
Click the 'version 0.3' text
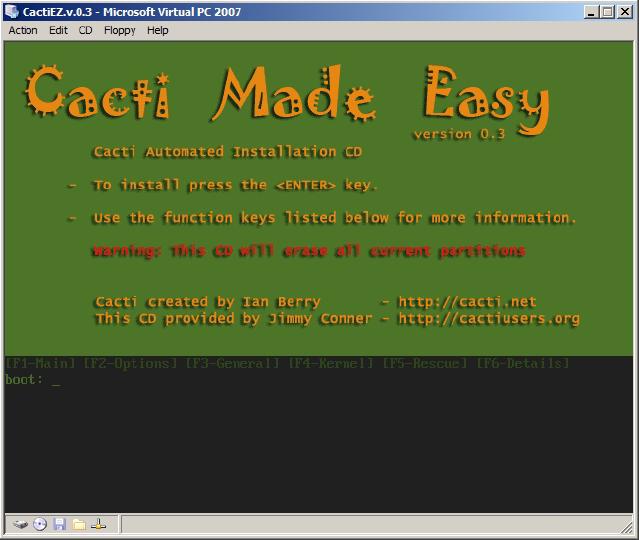[459, 134]
